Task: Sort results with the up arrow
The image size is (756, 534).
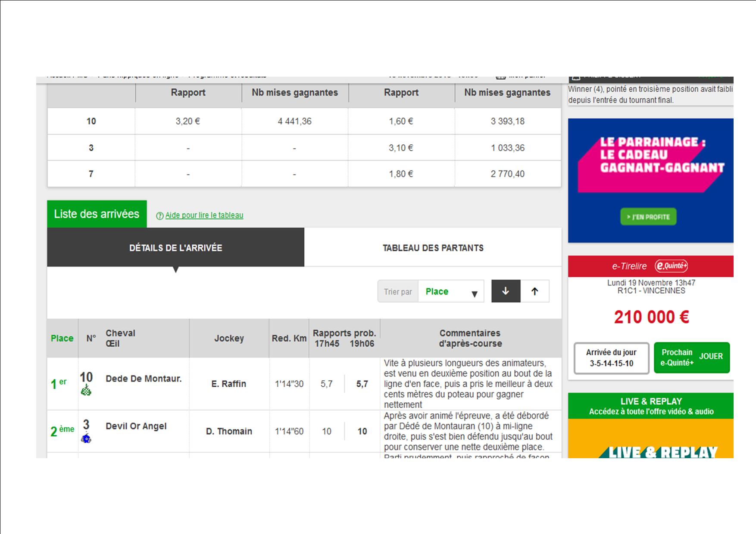Action: click(534, 292)
